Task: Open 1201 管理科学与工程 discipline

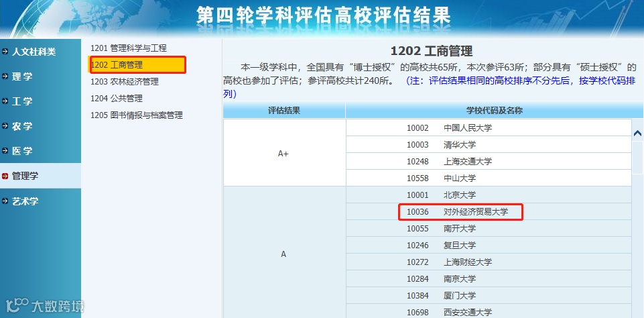Action: (x=129, y=48)
